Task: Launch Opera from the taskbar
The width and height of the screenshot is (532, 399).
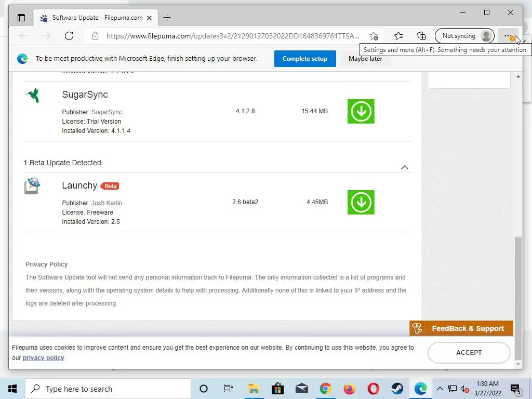Action: [x=373, y=389]
